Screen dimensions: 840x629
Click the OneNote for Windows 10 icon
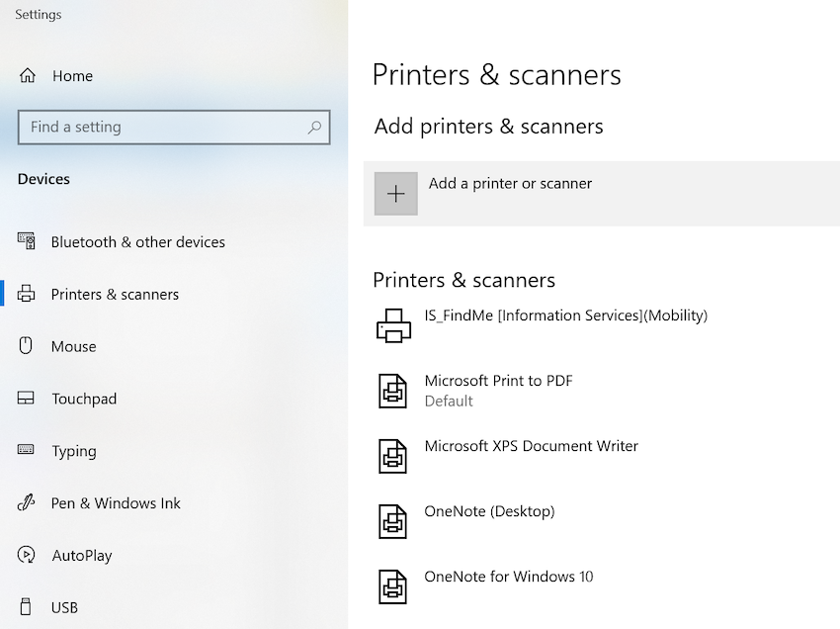[392, 586]
